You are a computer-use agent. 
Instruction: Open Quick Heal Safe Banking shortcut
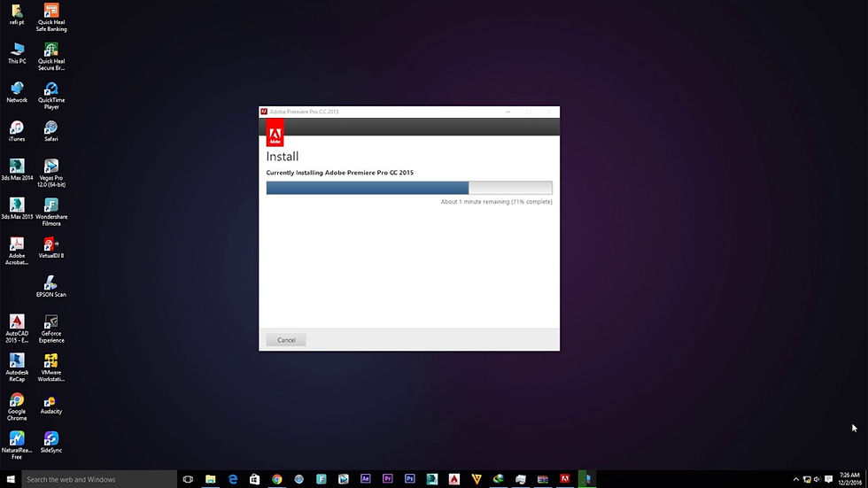[51, 17]
